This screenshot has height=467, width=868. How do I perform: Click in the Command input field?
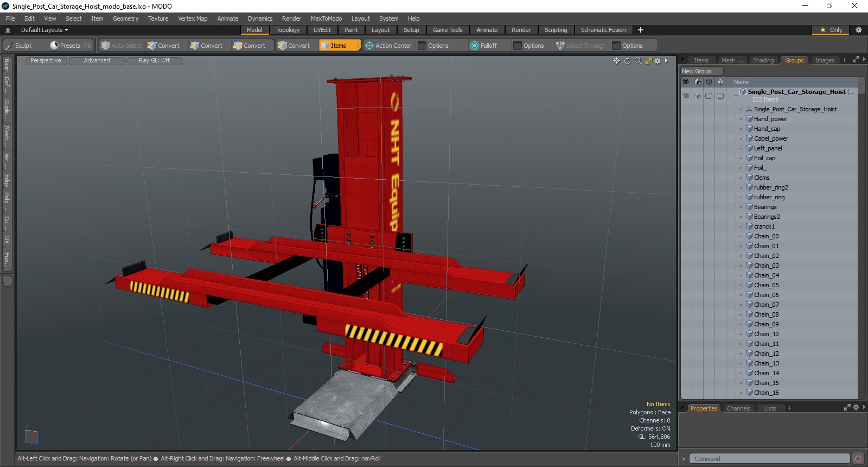(769, 459)
